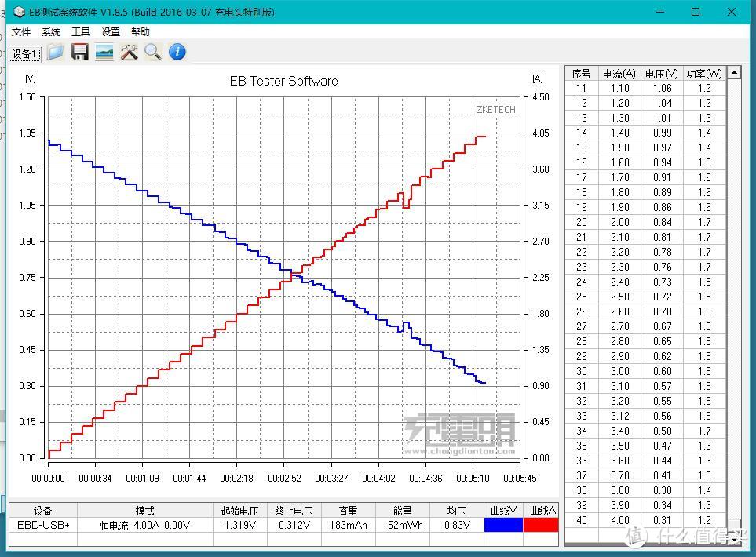The width and height of the screenshot is (756, 557).
Task: Click the [V] axis unit label
Action: coord(31,78)
